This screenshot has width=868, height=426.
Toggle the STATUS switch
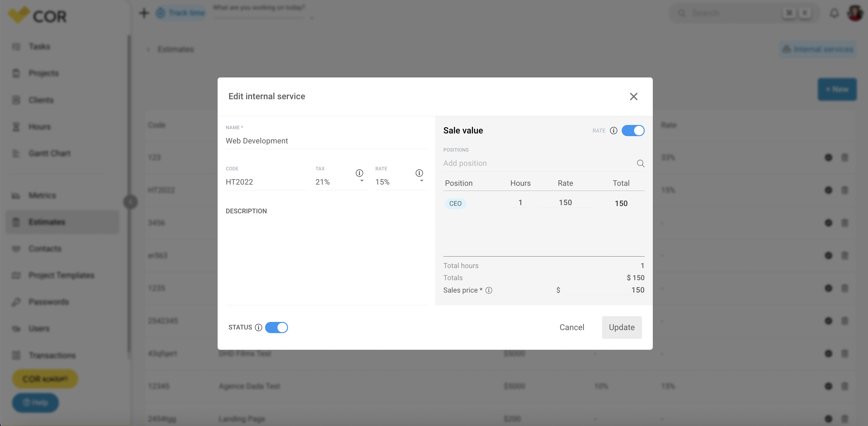coord(276,327)
